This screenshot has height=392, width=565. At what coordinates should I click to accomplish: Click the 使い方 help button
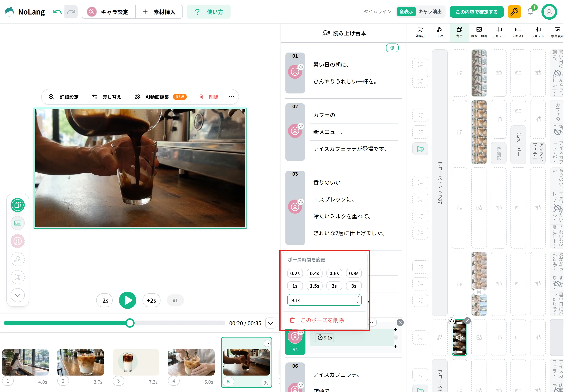pos(209,12)
